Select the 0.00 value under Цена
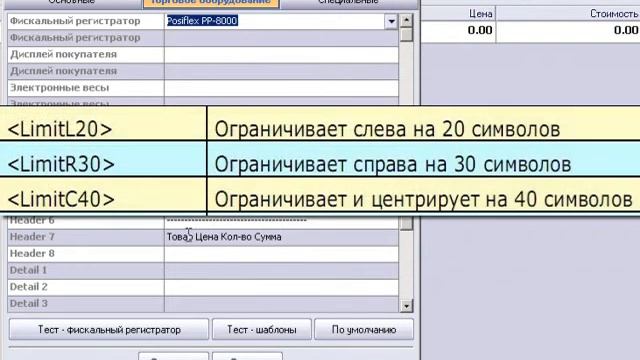 480,31
